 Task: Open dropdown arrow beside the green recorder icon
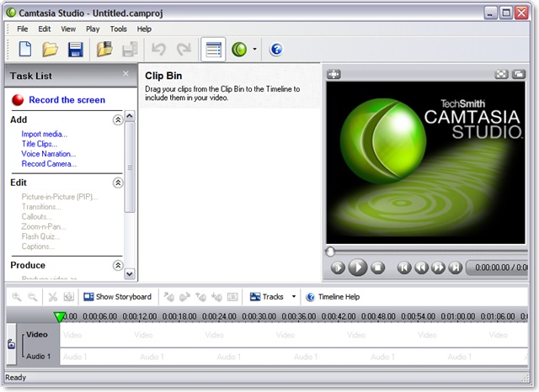254,49
